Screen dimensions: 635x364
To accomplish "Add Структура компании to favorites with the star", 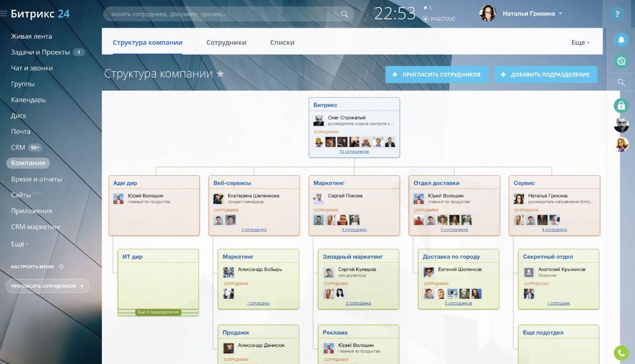I will [220, 74].
